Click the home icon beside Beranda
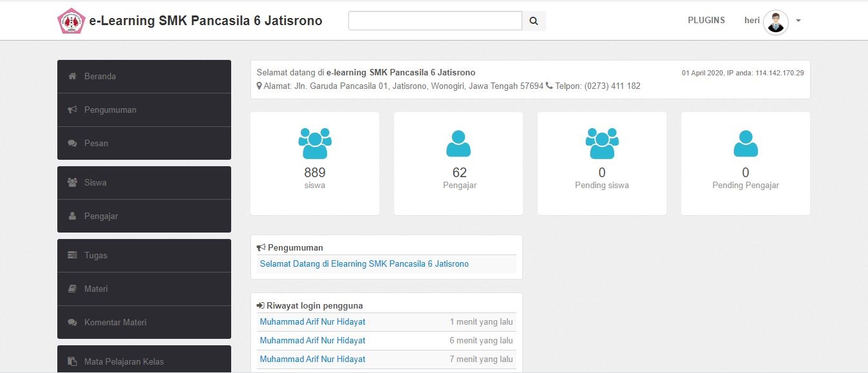The height and width of the screenshot is (373, 868). tap(72, 76)
